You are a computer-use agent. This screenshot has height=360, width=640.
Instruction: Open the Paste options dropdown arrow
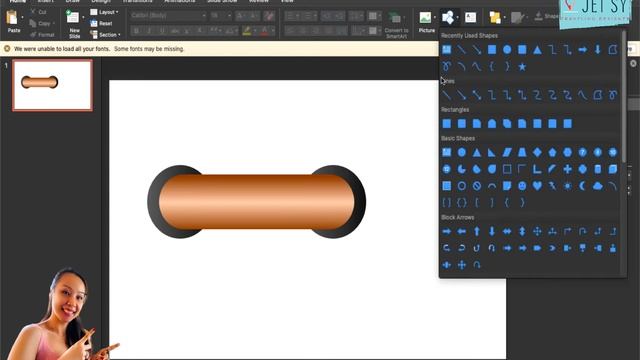(x=22, y=18)
